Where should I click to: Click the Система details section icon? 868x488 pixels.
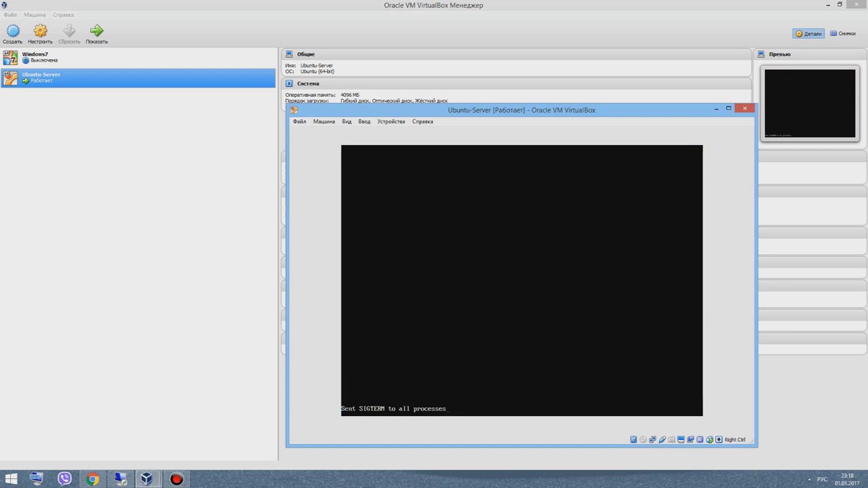tap(289, 83)
